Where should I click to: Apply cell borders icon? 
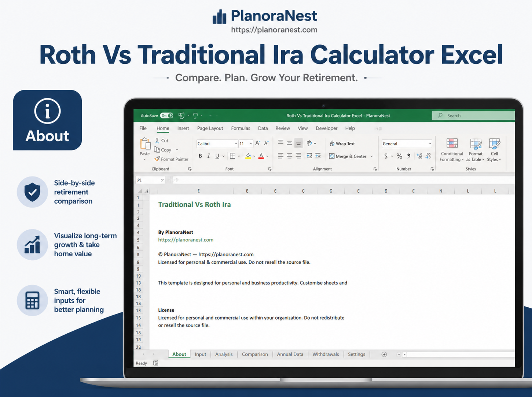pos(232,156)
